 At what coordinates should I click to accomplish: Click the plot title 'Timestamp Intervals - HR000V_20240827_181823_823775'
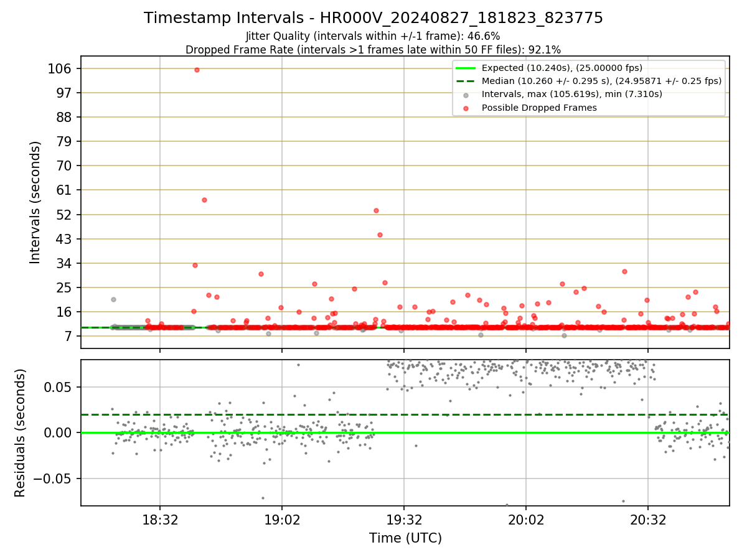tap(374, 18)
